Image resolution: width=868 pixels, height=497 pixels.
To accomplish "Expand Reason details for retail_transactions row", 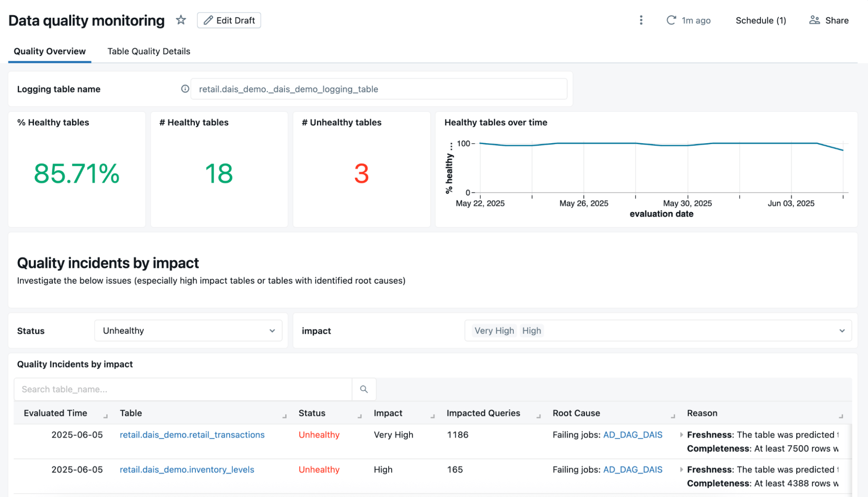I will 681,435.
